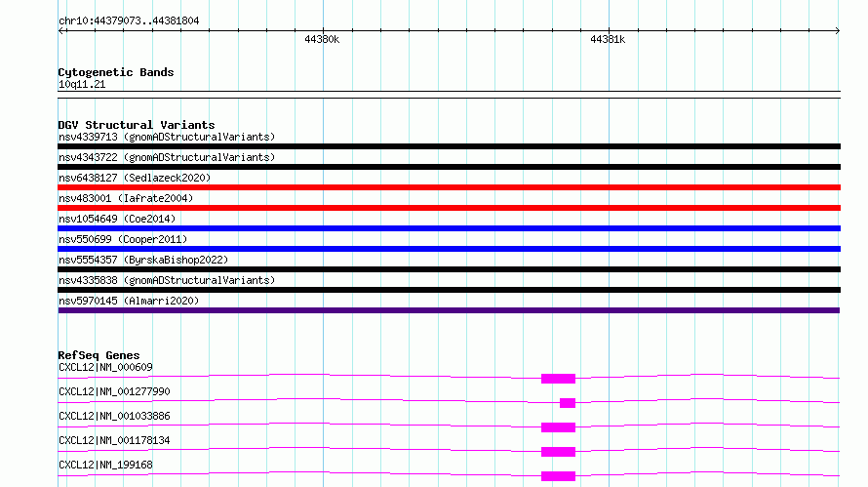The image size is (868, 487).
Task: Click the 44380k ruler marker
Action: tap(322, 39)
